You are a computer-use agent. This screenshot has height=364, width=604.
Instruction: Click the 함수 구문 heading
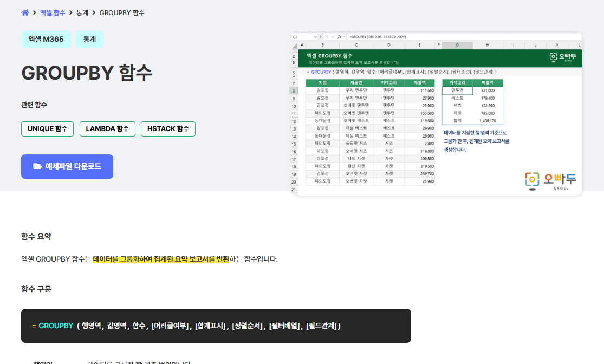36,289
